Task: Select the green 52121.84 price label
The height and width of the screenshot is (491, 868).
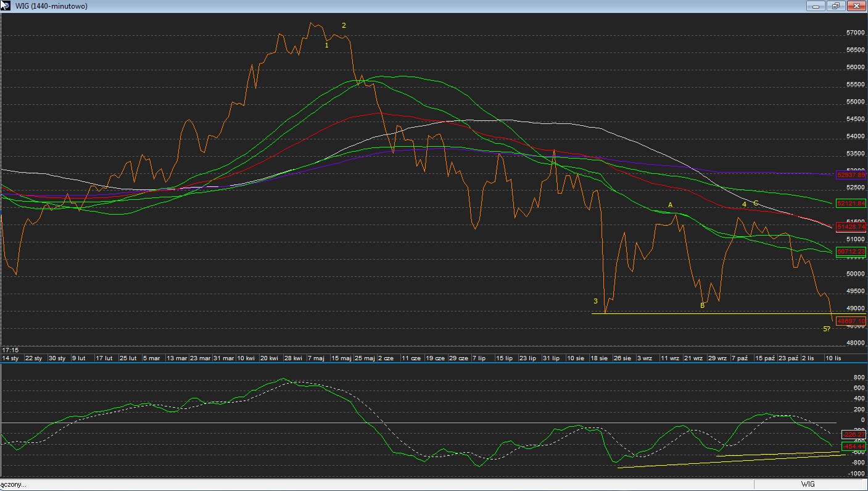Action: [x=851, y=203]
